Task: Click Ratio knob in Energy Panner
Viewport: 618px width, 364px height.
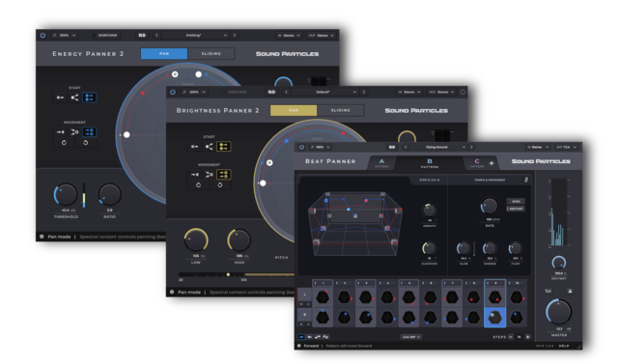Action: coord(109,195)
